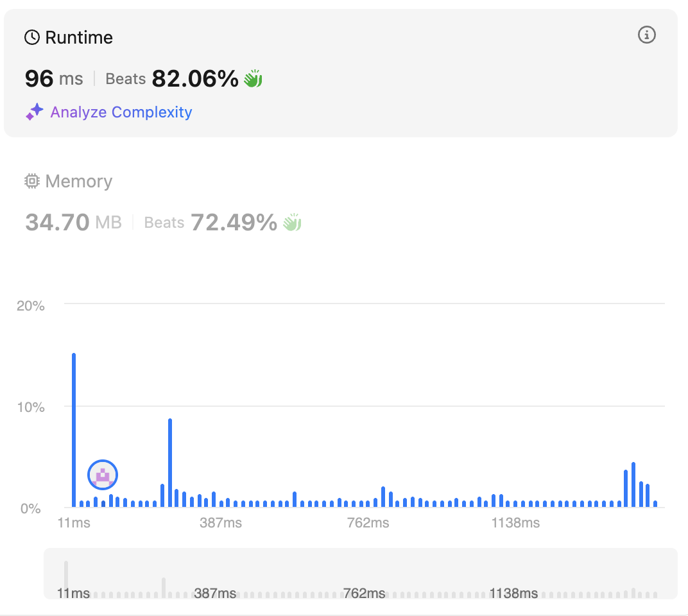
Task: Click the green clapping hands beside 82.06%
Action: pos(253,79)
